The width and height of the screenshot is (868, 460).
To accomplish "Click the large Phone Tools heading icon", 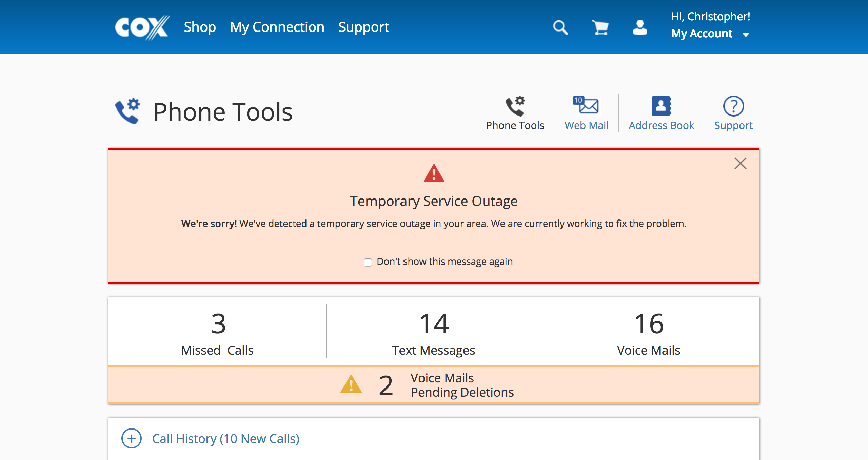I will pos(127,111).
